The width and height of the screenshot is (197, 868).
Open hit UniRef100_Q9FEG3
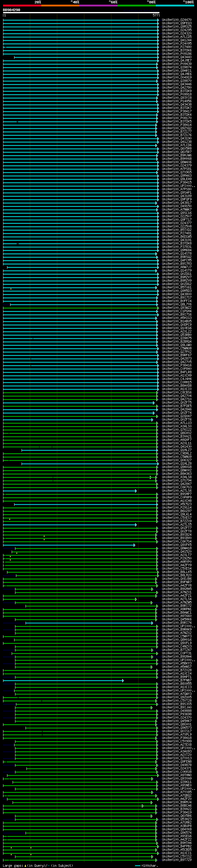pyautogui.click(x=177, y=23)
